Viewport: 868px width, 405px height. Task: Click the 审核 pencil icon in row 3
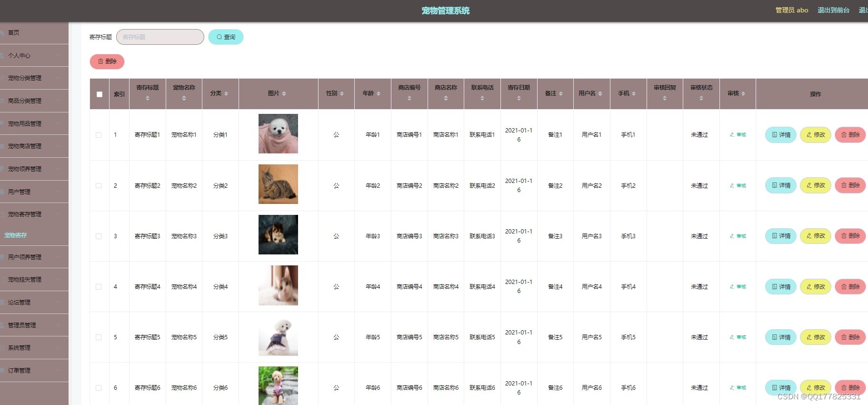point(732,236)
